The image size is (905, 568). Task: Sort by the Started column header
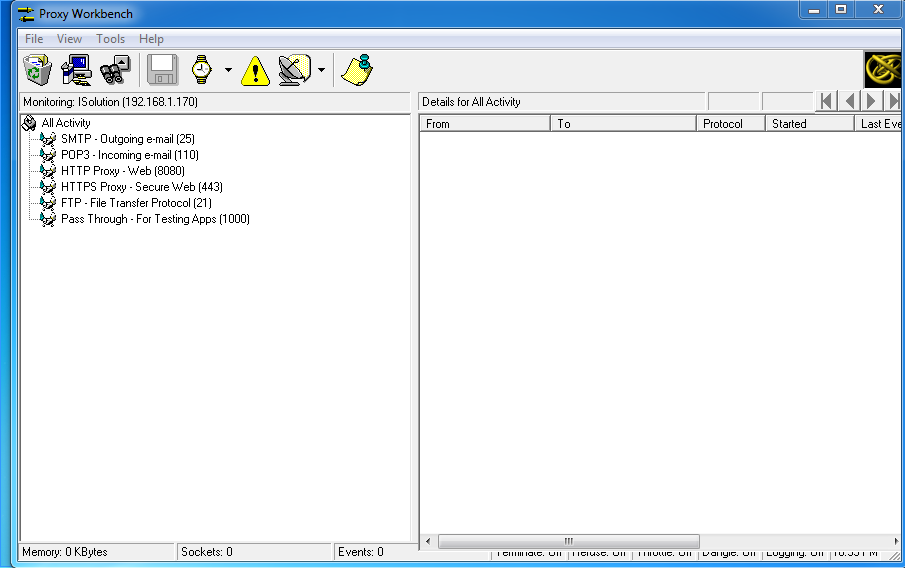(810, 124)
